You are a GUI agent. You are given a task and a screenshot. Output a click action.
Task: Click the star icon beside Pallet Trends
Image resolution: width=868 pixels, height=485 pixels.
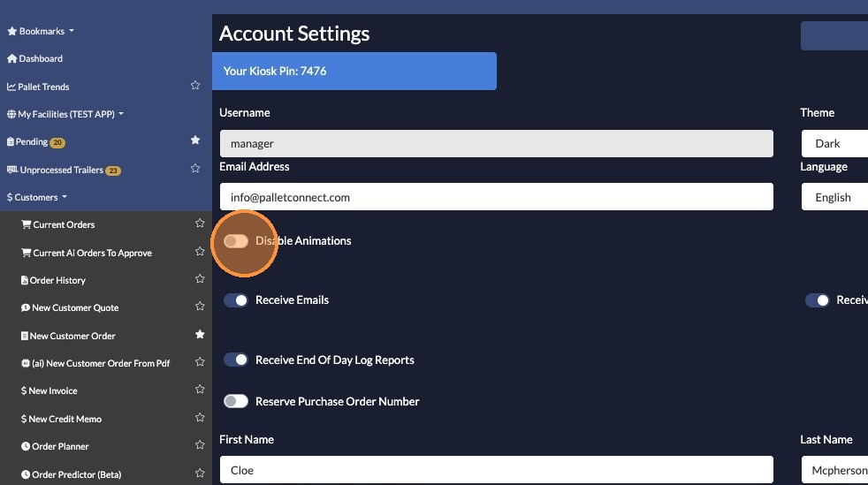(195, 86)
